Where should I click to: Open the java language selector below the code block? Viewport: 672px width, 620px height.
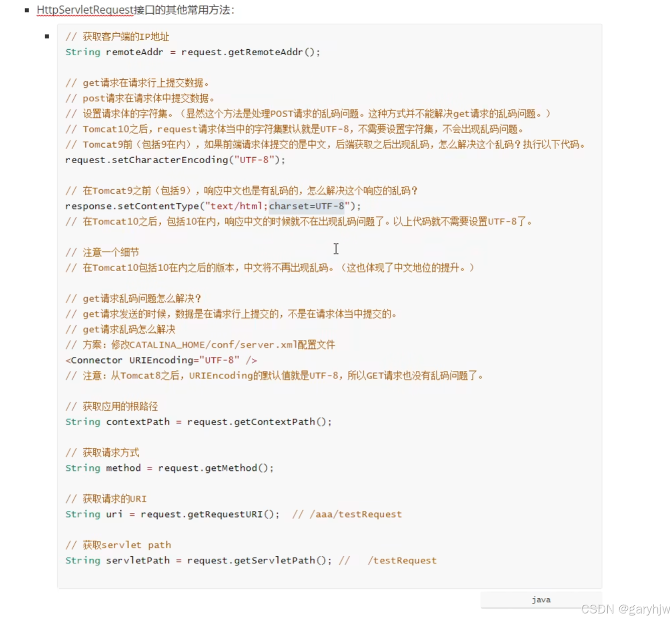[x=541, y=600]
